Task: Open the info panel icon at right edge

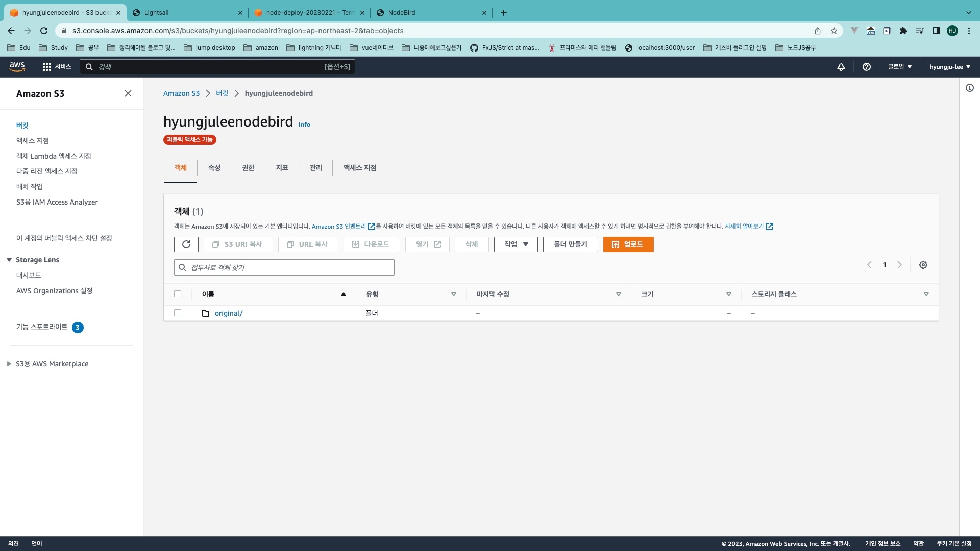Action: click(970, 88)
